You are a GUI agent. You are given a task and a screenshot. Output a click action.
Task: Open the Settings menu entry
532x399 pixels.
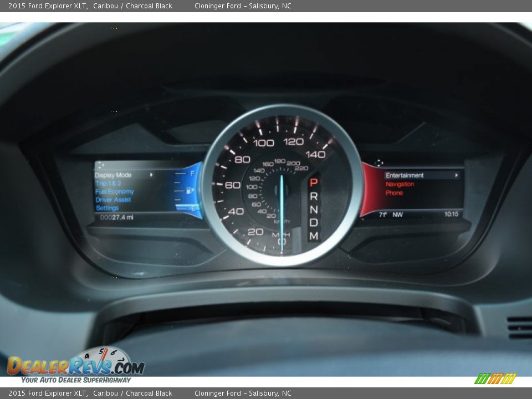pyautogui.click(x=107, y=207)
